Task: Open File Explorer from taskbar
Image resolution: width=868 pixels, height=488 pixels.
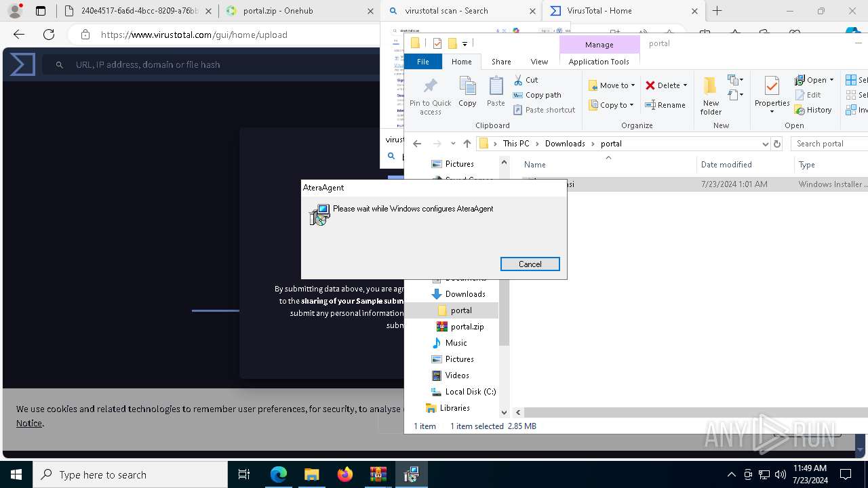Action: point(311,474)
